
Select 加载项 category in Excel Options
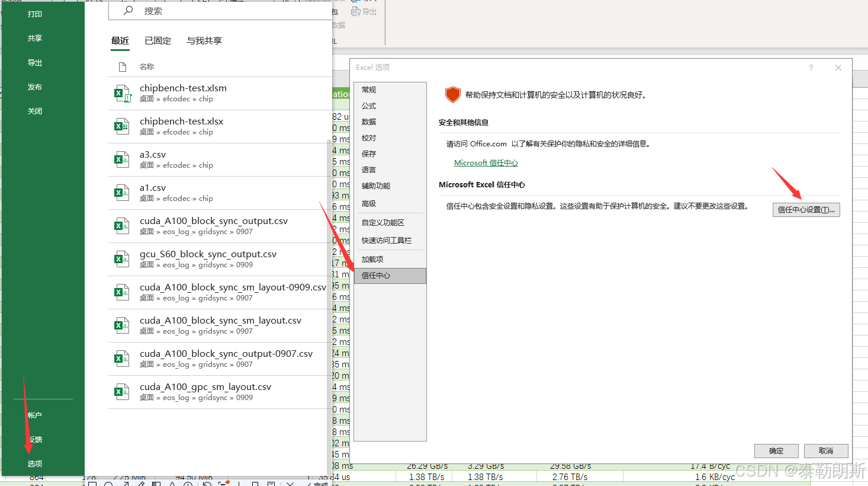(x=390, y=260)
